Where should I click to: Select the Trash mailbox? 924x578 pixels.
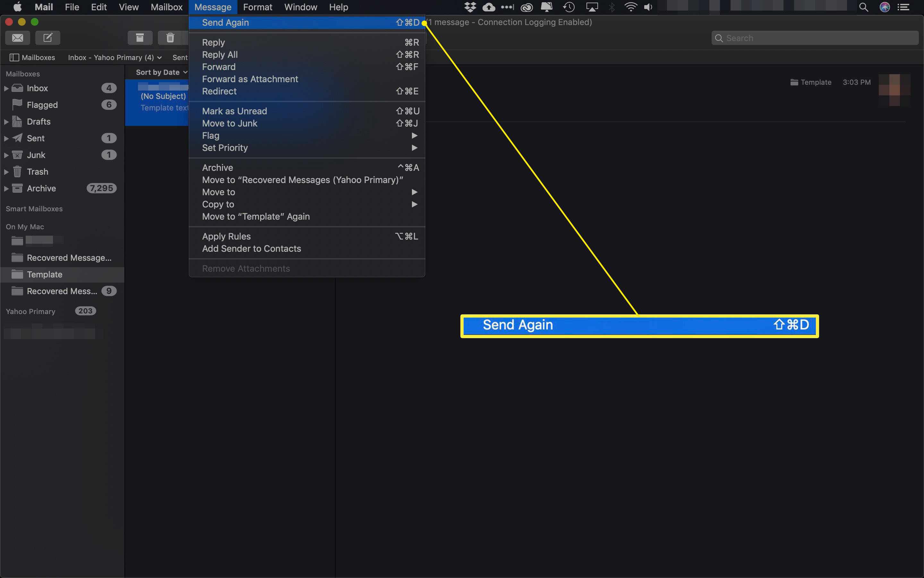coord(62,172)
